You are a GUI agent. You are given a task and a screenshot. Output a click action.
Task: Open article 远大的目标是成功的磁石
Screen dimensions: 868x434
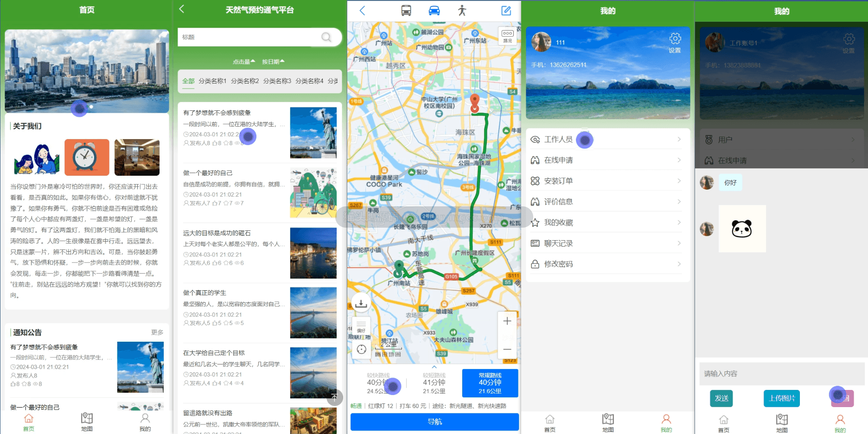260,253
